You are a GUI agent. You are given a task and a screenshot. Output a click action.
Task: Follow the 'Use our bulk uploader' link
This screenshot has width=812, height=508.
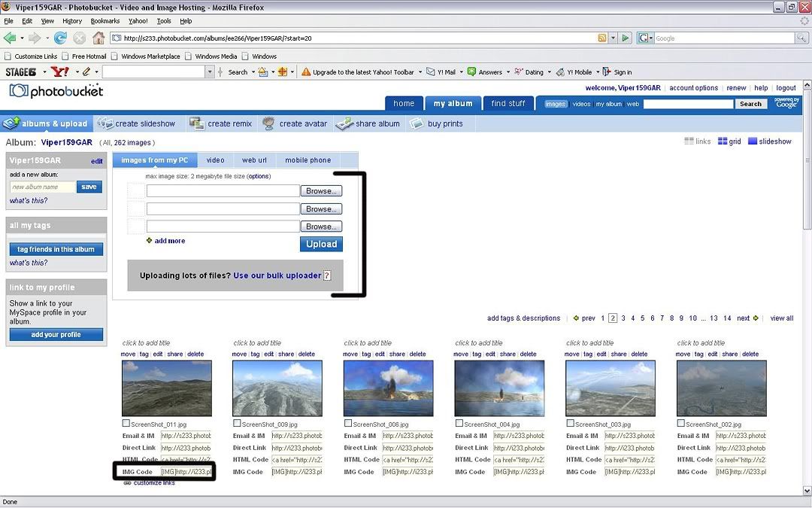click(x=277, y=275)
